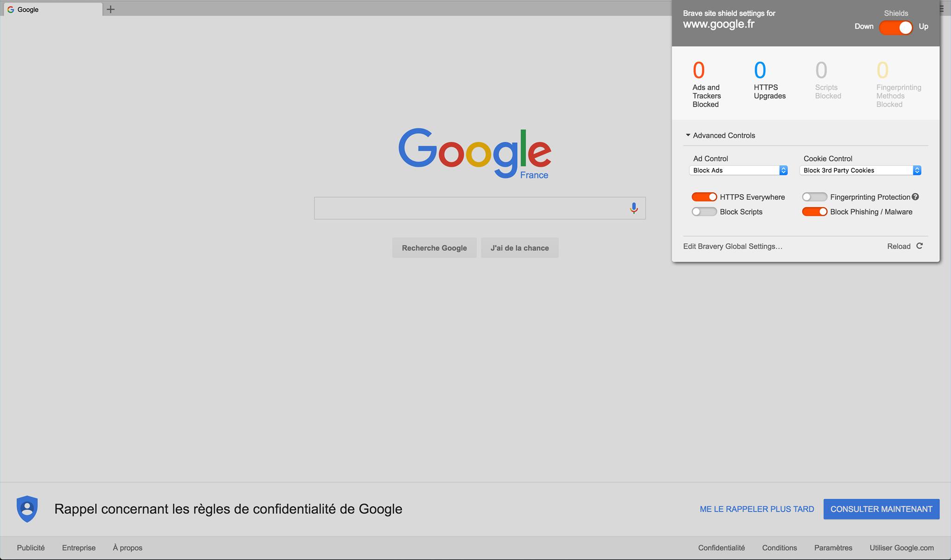
Task: Click the Google favicon on the tab
Action: [x=11, y=9]
